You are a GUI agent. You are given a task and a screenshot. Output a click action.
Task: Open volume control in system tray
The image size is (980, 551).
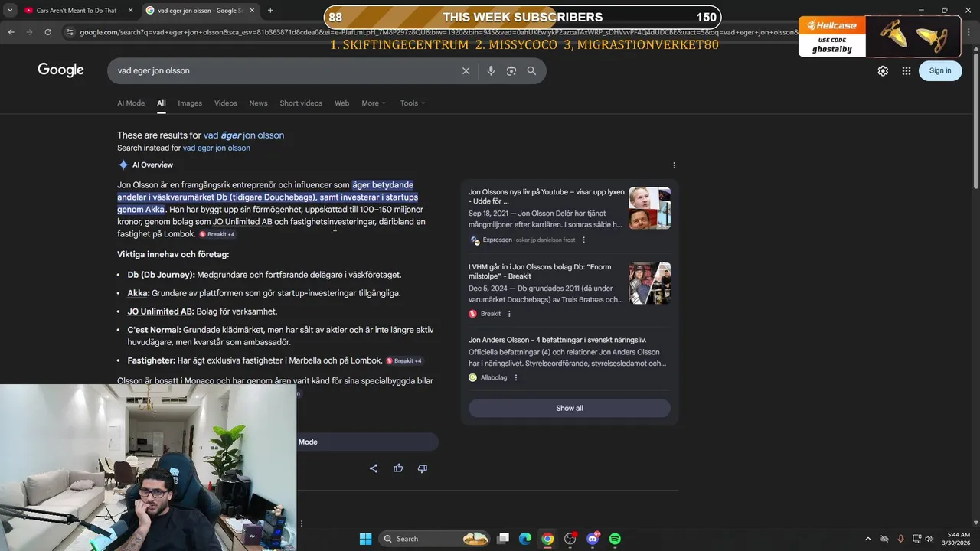click(929, 539)
